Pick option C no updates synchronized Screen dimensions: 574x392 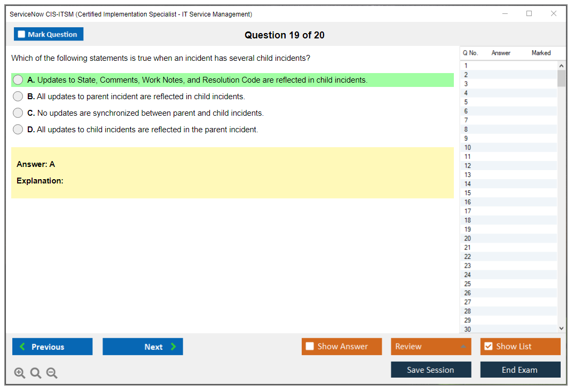(18, 113)
